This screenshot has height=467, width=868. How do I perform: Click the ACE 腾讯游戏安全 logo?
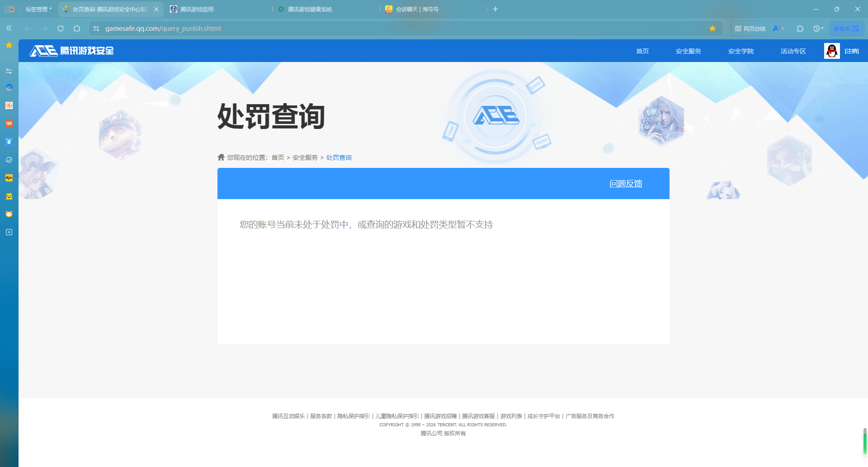72,51
